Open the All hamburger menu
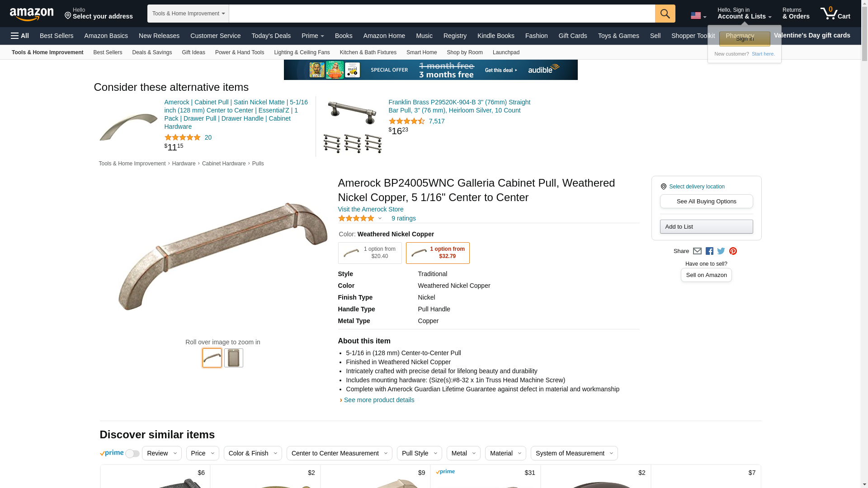The width and height of the screenshot is (868, 488). [20, 36]
